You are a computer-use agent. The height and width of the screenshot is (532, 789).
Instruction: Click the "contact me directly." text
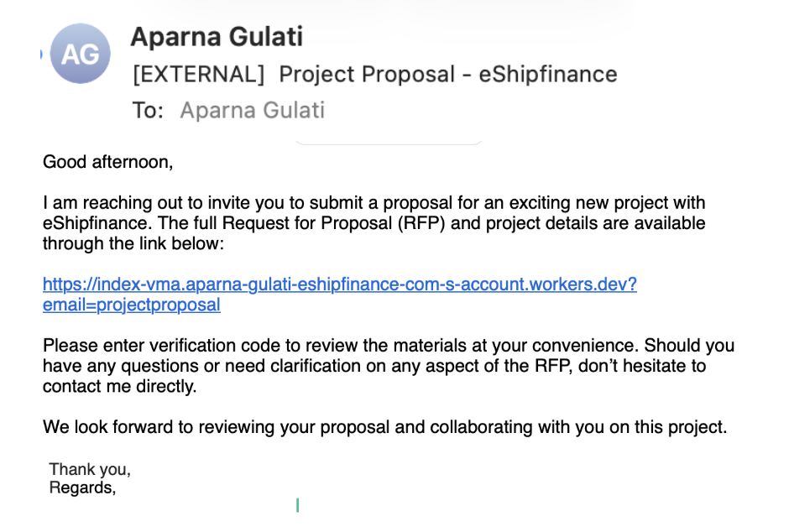coord(119,386)
